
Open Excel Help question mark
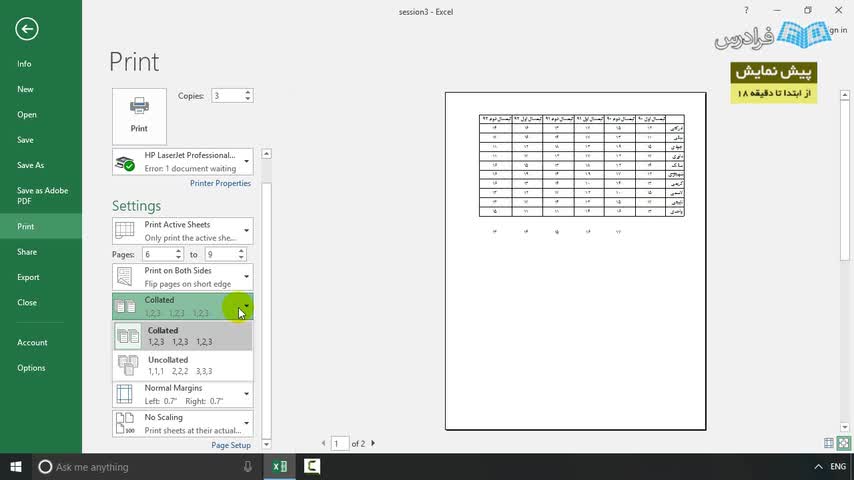pyautogui.click(x=746, y=10)
